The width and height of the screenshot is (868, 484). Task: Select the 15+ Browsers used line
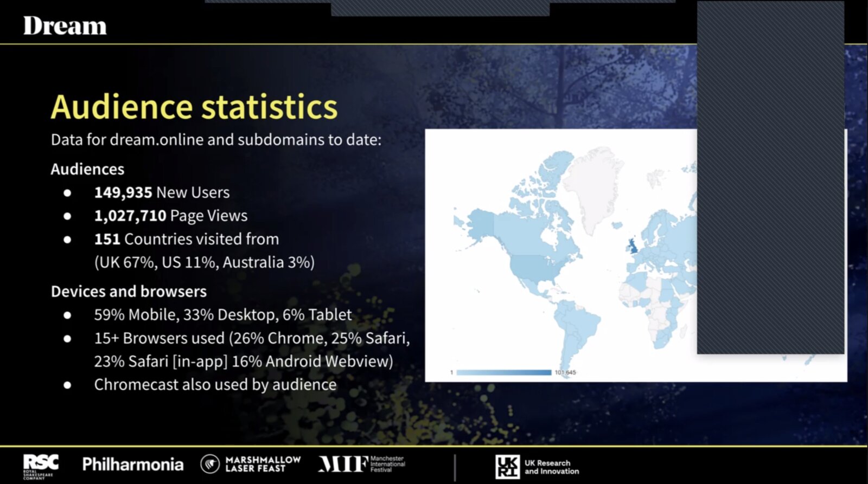(252, 338)
